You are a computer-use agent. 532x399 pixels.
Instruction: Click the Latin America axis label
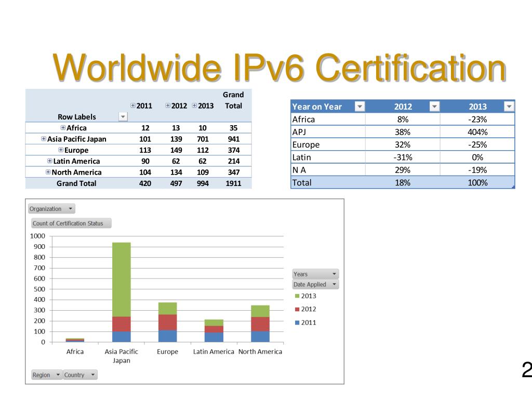click(214, 352)
